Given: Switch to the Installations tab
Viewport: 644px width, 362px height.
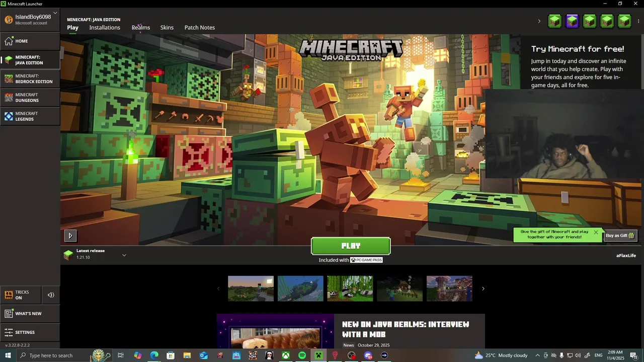Looking at the screenshot, I should [x=105, y=28].
